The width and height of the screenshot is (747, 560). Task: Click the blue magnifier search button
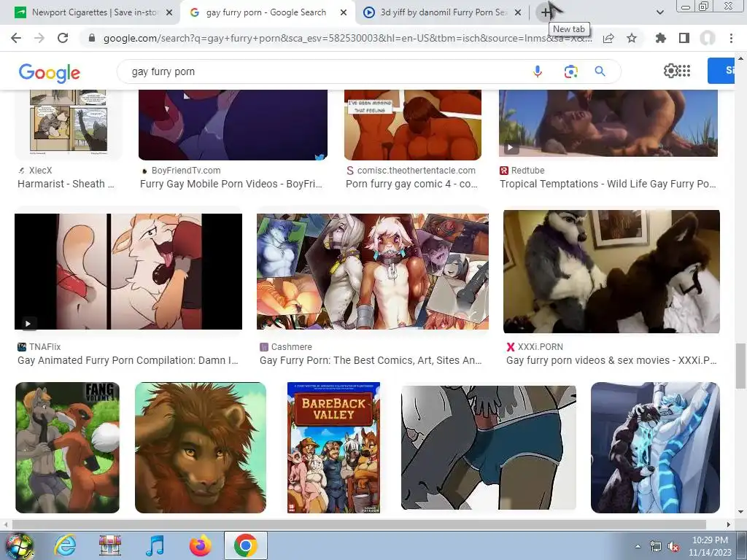click(600, 71)
